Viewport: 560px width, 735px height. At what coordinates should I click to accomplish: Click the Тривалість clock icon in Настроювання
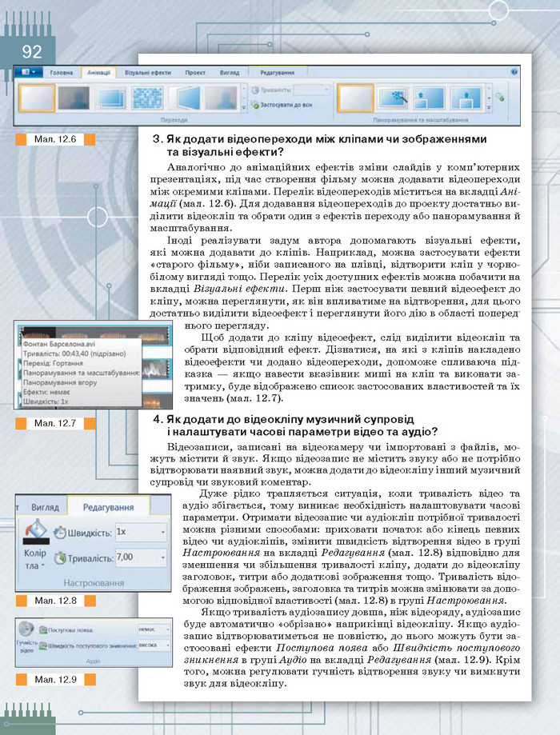pos(59,557)
